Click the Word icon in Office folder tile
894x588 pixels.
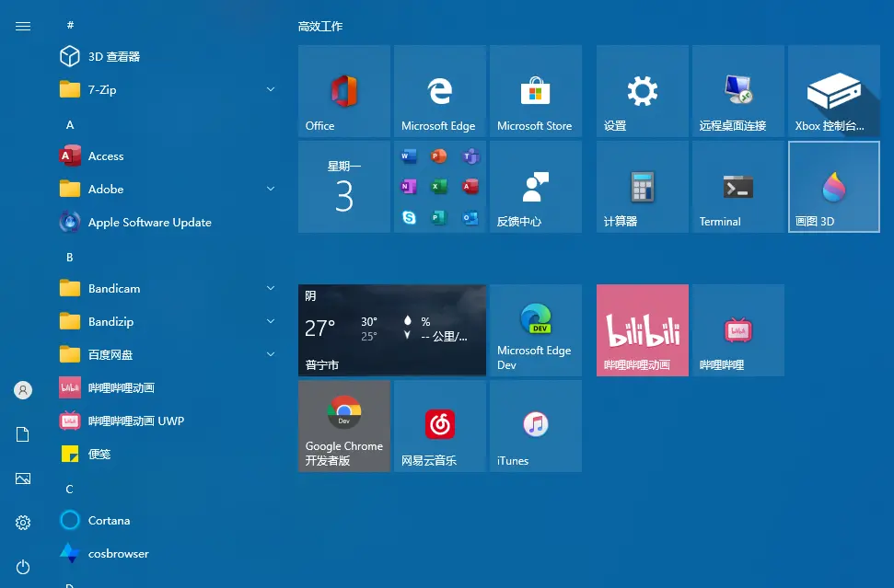[409, 156]
